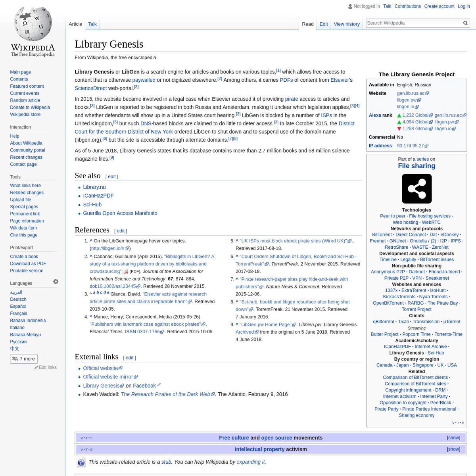This screenshot has width=476, height=476.
Task: Open Guerilla Open Access Manifesto link
Action: coord(120,213)
